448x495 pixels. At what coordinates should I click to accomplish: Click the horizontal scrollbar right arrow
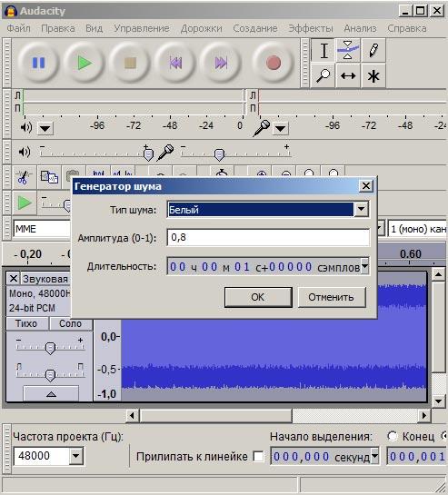(424, 415)
